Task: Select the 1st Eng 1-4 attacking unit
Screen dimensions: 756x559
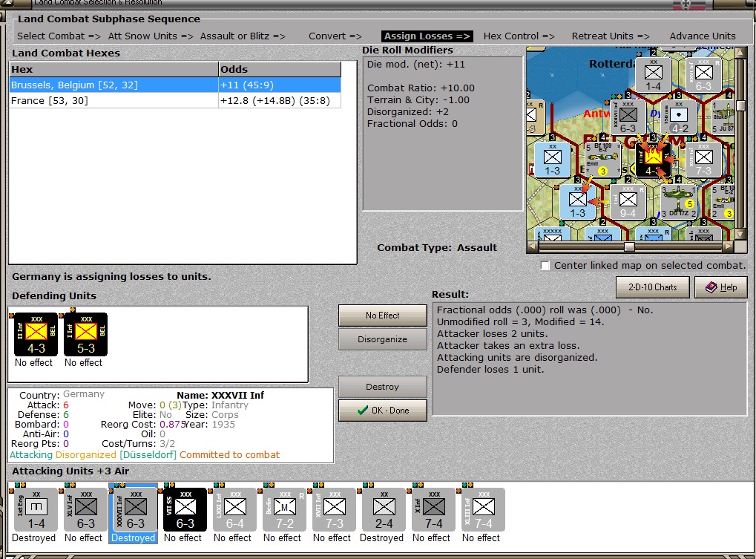Action: click(36, 509)
